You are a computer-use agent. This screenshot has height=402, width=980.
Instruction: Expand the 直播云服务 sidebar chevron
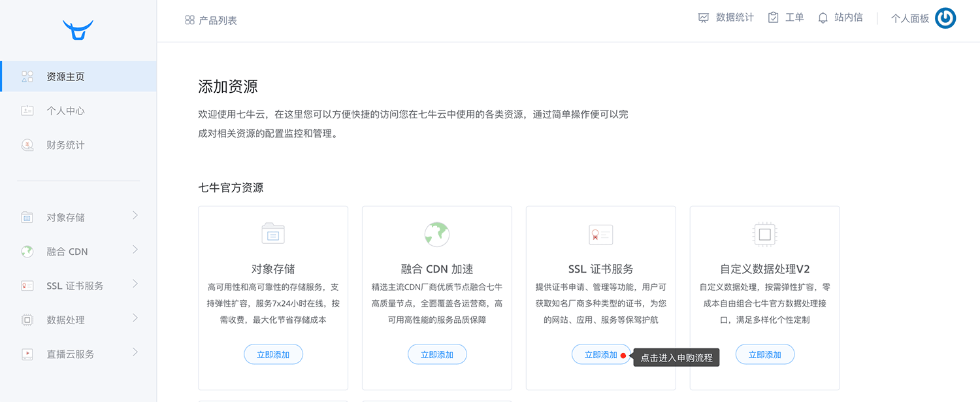(x=135, y=352)
